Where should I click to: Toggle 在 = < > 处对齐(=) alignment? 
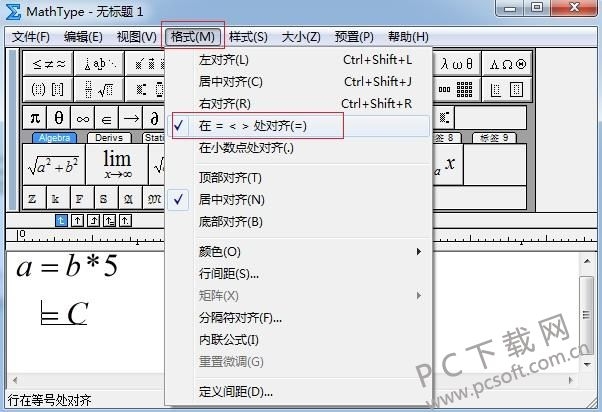[x=298, y=126]
